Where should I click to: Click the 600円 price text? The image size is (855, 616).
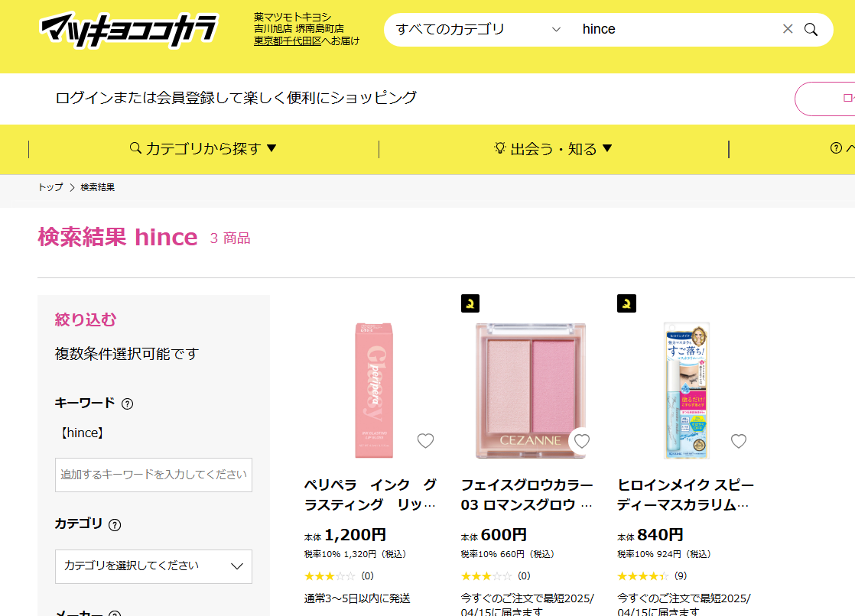pos(504,535)
